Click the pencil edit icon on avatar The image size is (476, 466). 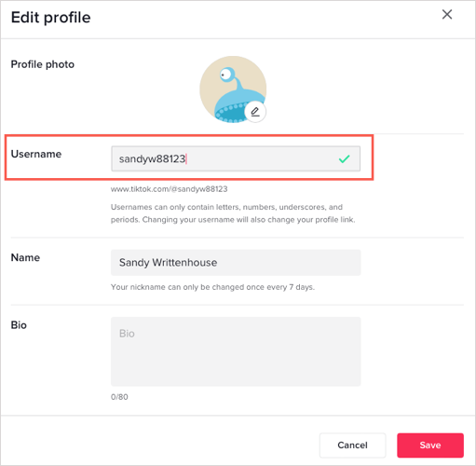255,112
